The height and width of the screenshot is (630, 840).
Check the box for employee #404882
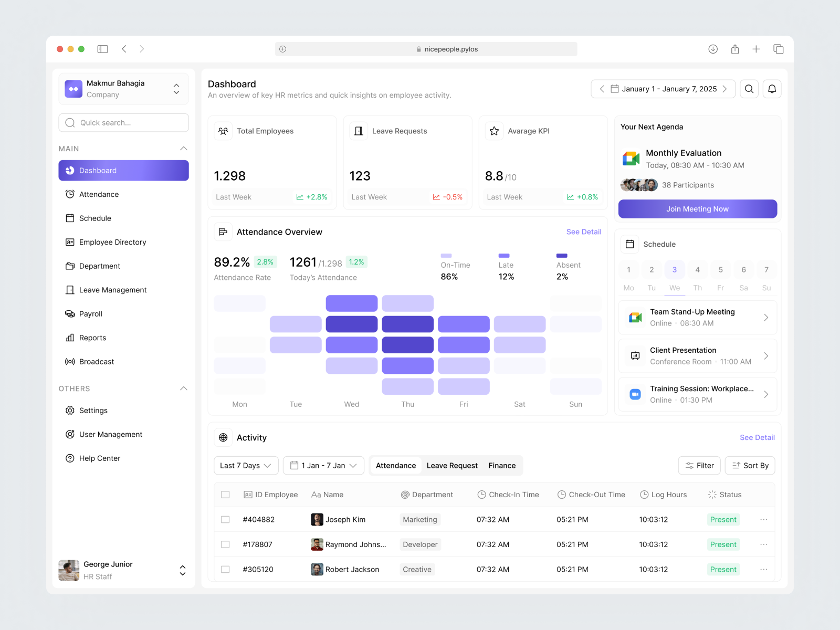(x=225, y=520)
